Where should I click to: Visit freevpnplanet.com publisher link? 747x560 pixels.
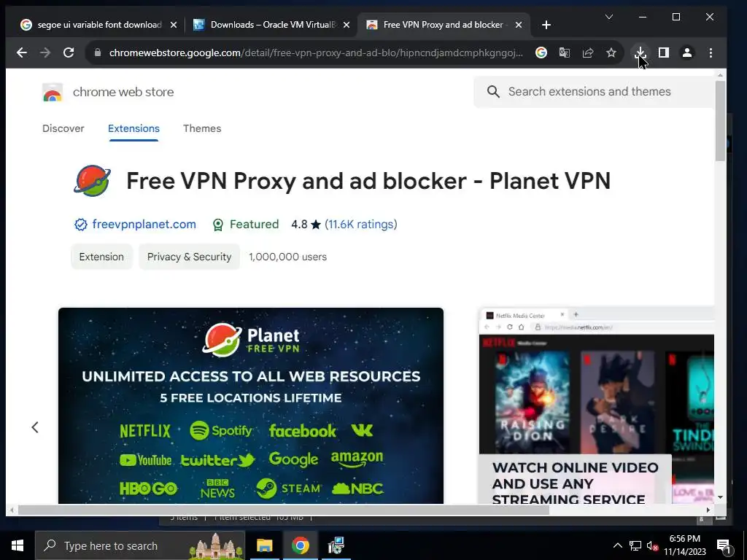coord(144,225)
